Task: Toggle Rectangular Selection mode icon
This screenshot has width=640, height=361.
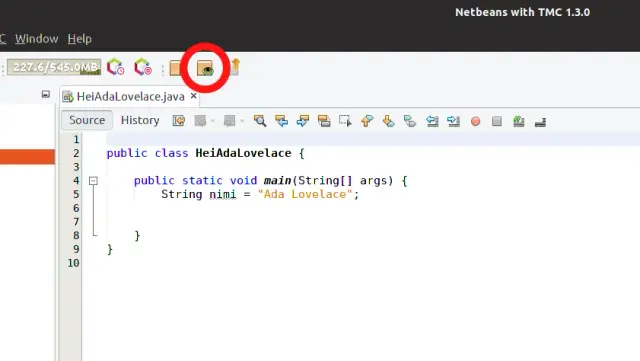Action: pyautogui.click(x=345, y=121)
